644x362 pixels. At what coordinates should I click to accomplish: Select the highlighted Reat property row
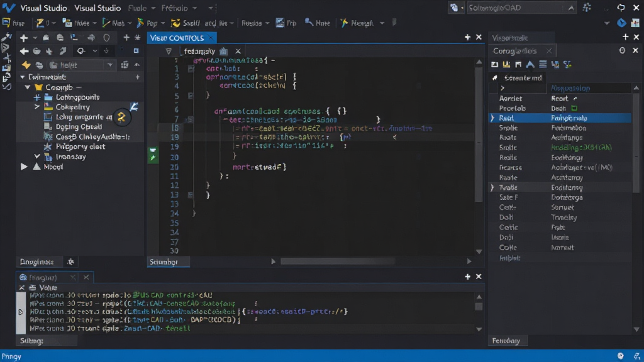559,118
